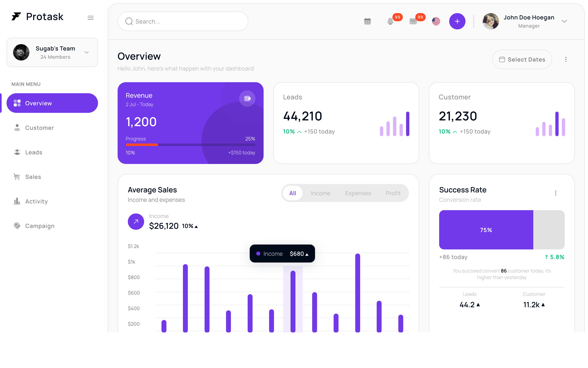Click the Manager role label
588x368 pixels.
click(529, 26)
